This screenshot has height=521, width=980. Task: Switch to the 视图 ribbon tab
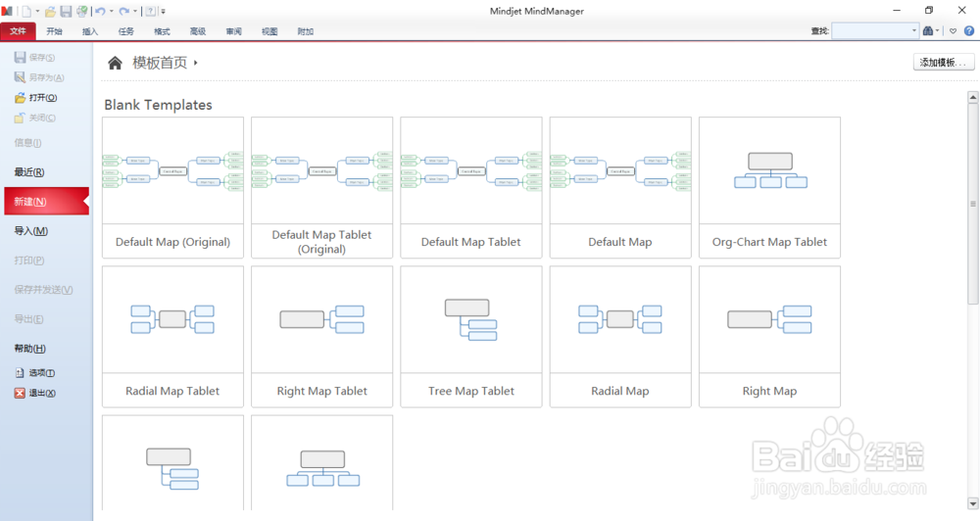click(269, 31)
